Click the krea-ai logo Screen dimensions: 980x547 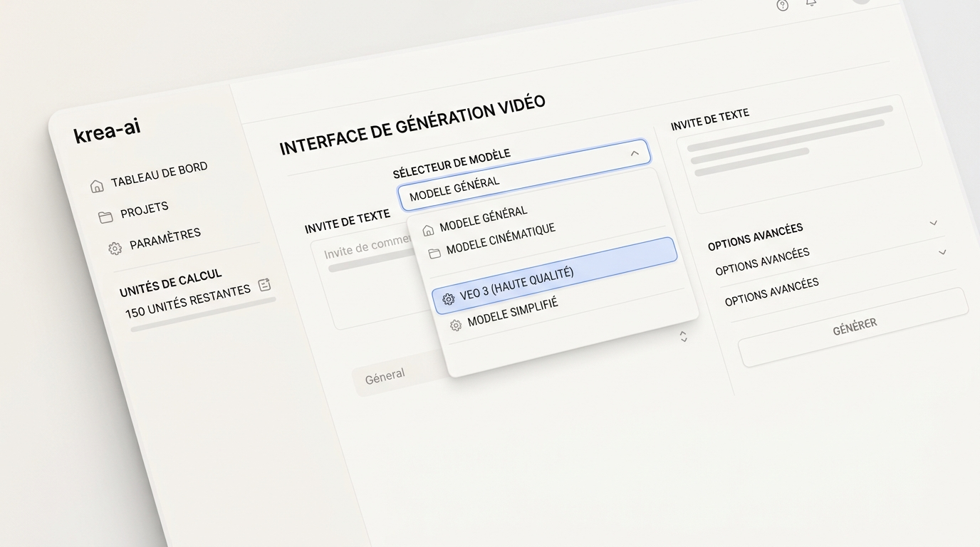[107, 131]
